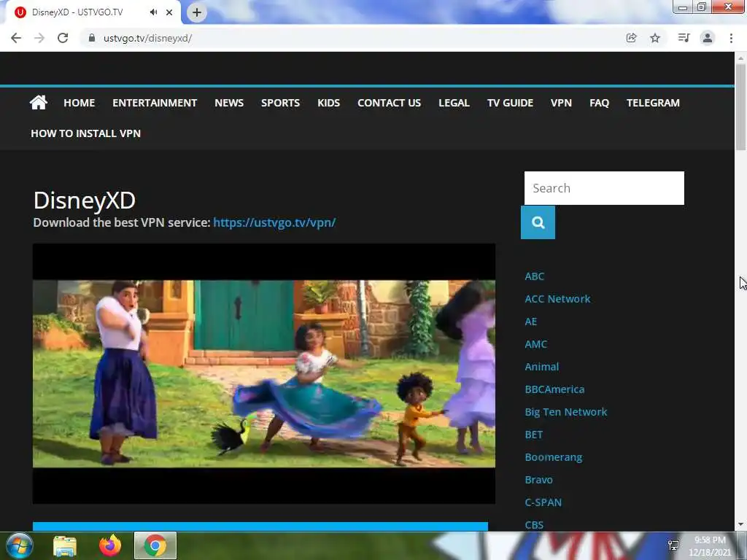Open the SPORTS menu item
Viewport: 747px width, 560px height.
281,103
